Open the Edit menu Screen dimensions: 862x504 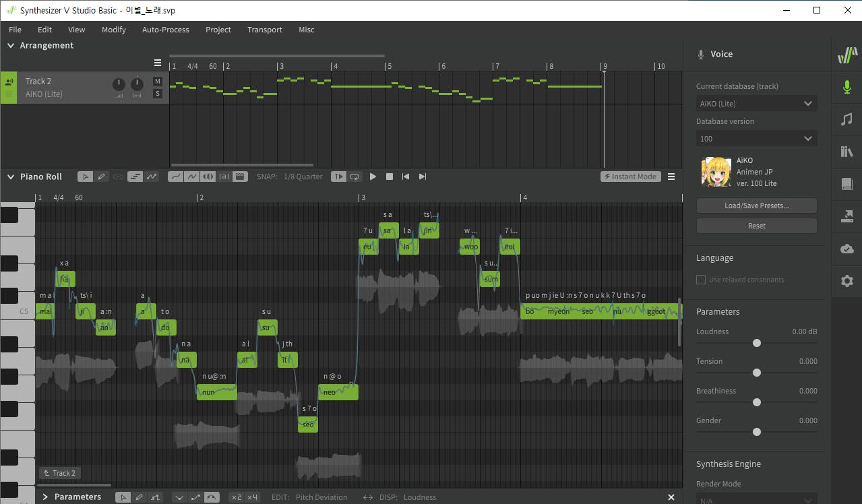pos(44,30)
